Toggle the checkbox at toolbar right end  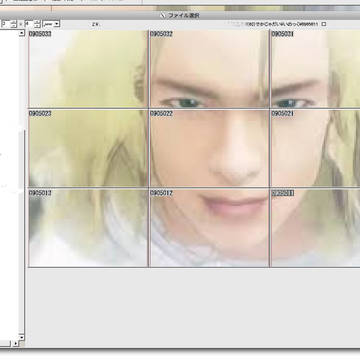pos(323,24)
